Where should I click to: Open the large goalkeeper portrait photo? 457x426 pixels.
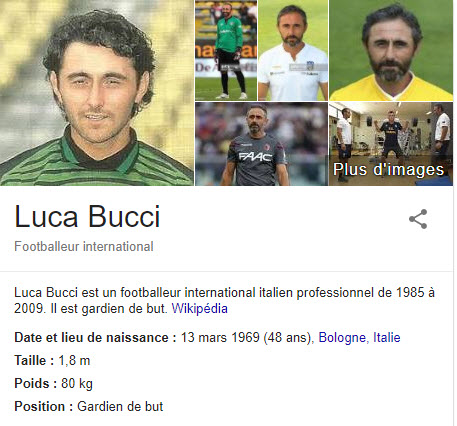pos(97,93)
